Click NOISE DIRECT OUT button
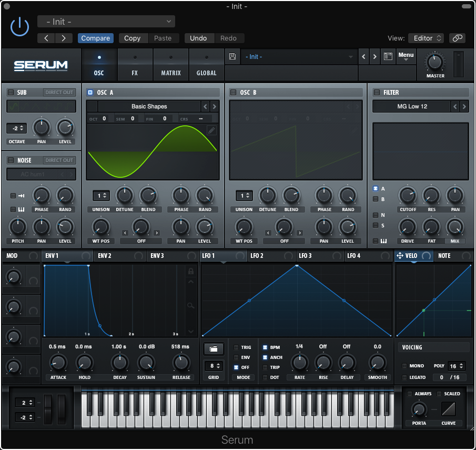Screen dimensions: 476x450 pos(59,160)
